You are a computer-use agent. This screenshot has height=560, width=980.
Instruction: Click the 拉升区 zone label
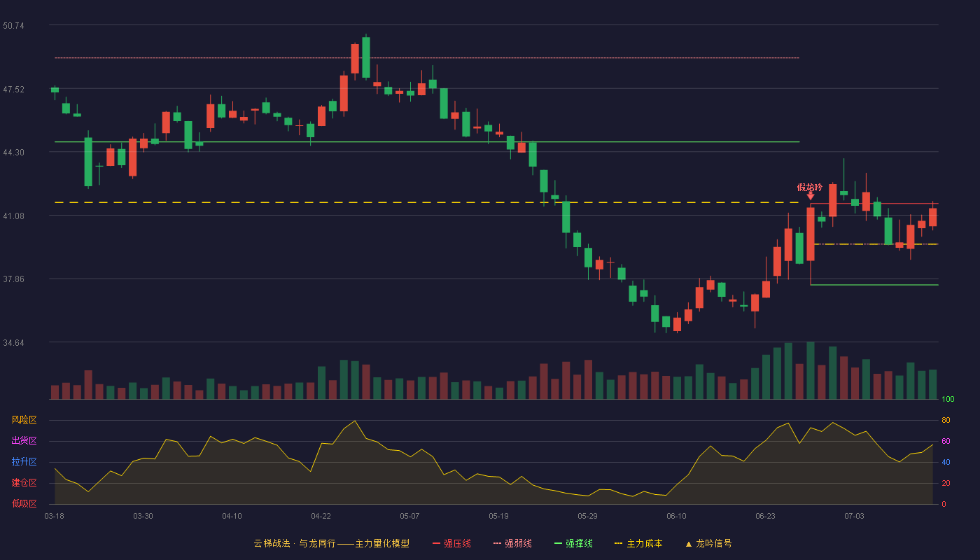(24, 462)
